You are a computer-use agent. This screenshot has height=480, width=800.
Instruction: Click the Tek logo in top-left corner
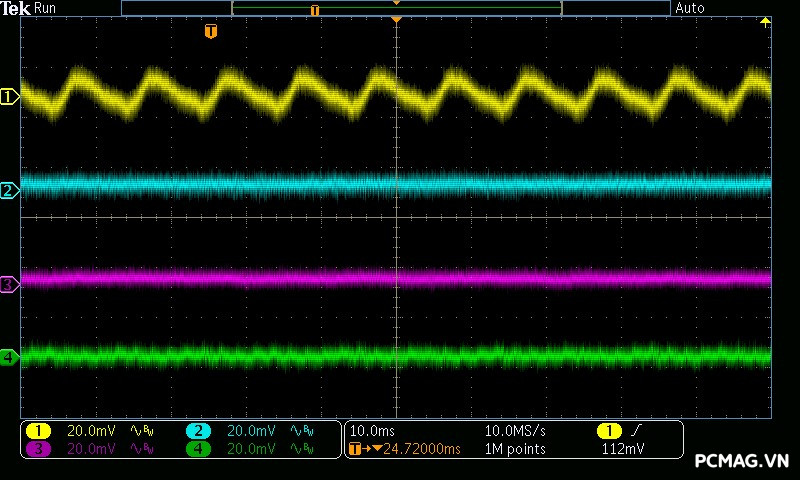pos(15,8)
